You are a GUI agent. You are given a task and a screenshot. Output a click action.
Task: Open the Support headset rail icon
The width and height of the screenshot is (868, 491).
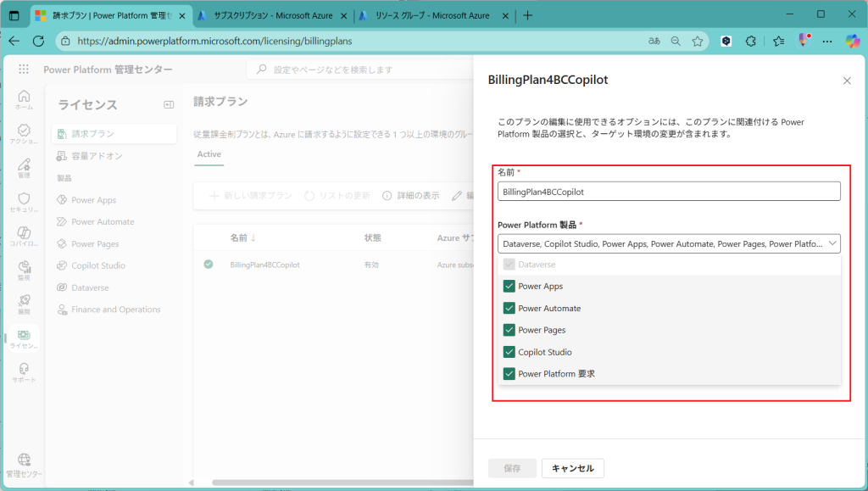pyautogui.click(x=24, y=372)
